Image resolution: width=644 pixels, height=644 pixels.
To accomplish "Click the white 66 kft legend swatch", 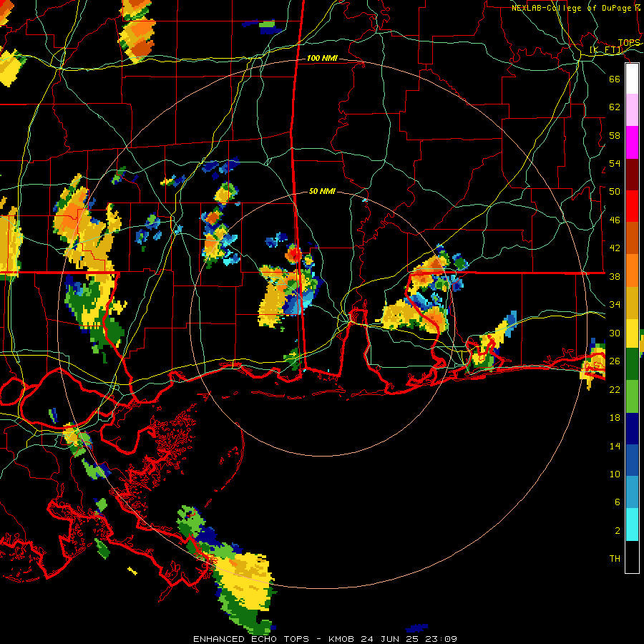I will coord(632,79).
